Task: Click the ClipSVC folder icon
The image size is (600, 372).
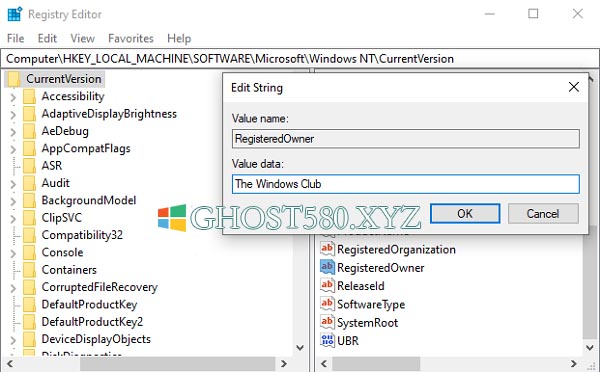Action: (29, 218)
